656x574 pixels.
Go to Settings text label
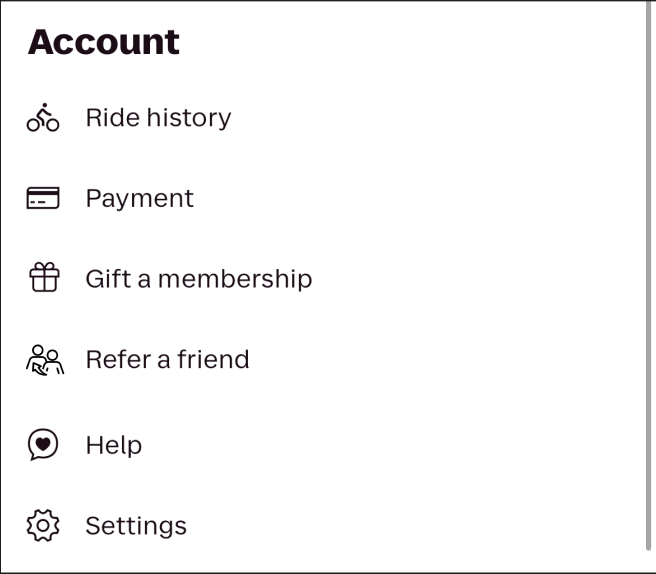tap(136, 526)
